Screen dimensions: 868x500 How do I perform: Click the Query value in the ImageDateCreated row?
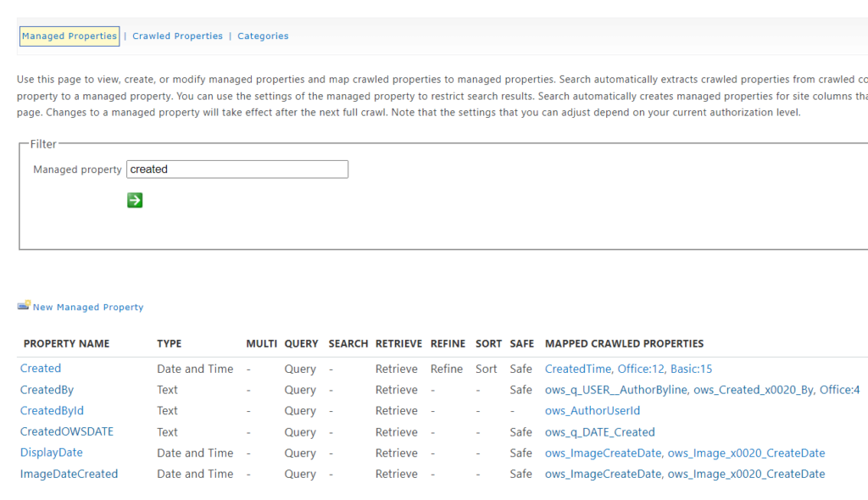click(x=300, y=474)
